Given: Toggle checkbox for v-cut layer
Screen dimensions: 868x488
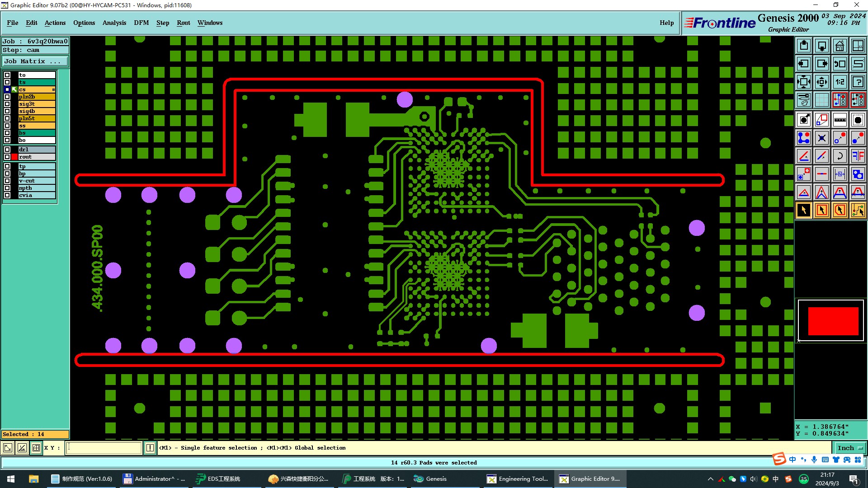Looking at the screenshot, I should click(7, 181).
